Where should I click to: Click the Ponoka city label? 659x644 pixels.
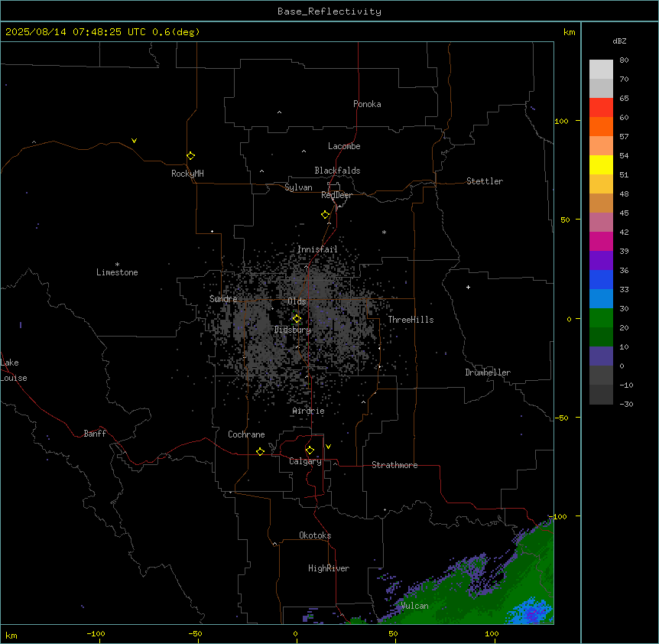(367, 104)
